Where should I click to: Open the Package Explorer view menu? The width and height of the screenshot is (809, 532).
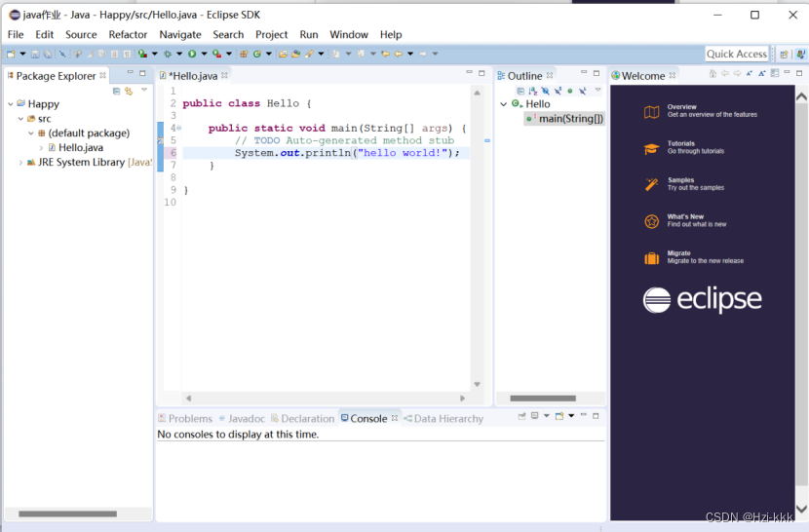point(144,90)
